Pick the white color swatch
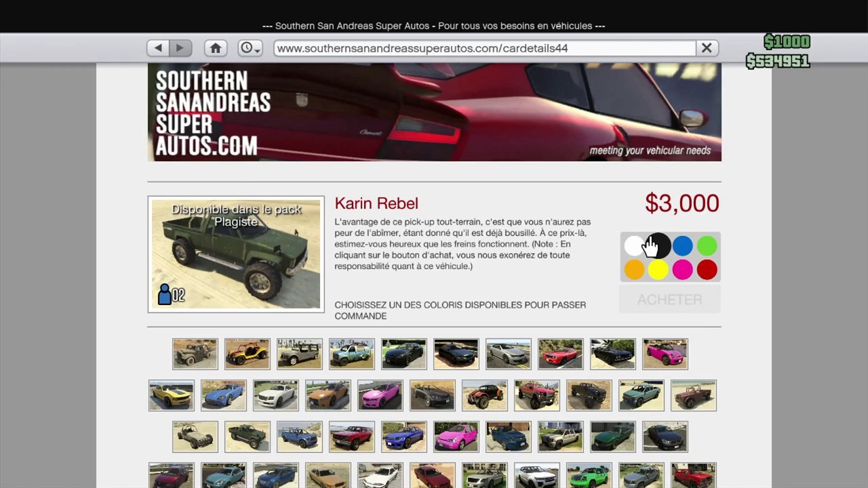 [x=634, y=245]
